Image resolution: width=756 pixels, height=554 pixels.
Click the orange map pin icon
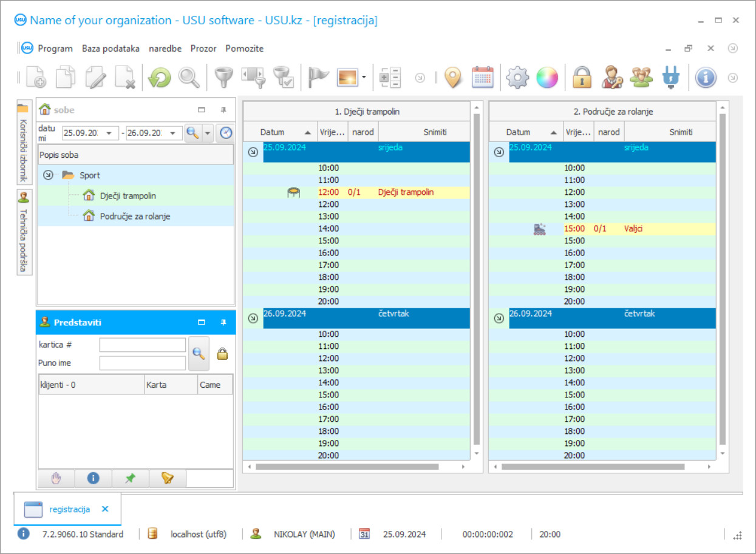(x=453, y=78)
